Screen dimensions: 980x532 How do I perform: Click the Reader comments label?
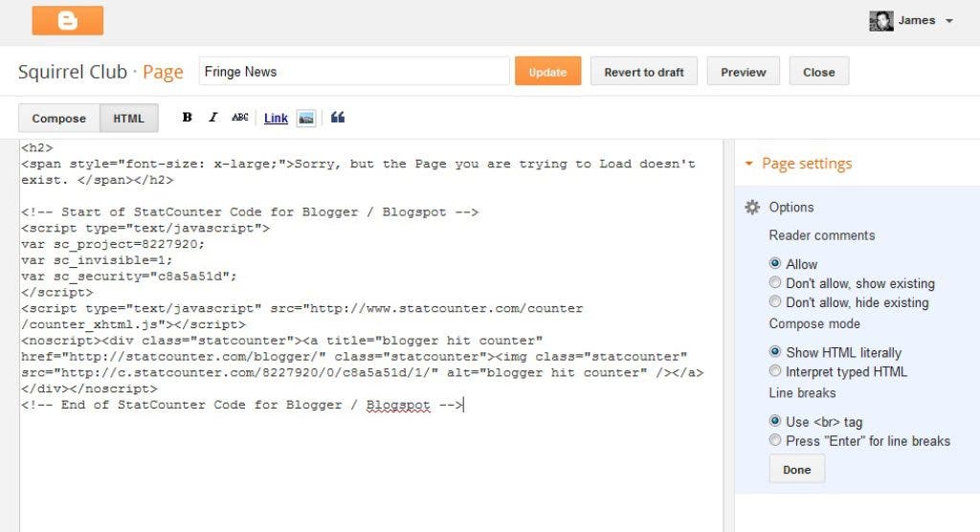pos(822,235)
